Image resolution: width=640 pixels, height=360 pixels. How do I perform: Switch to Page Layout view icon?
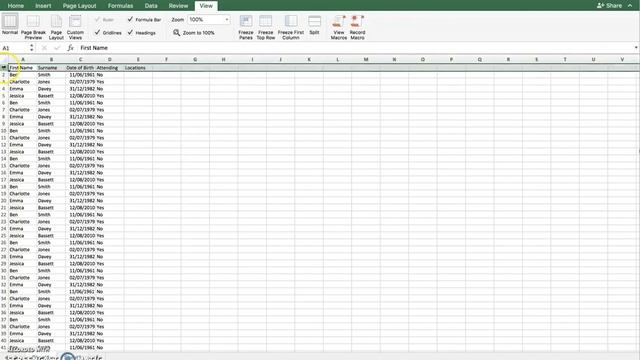pos(56,21)
